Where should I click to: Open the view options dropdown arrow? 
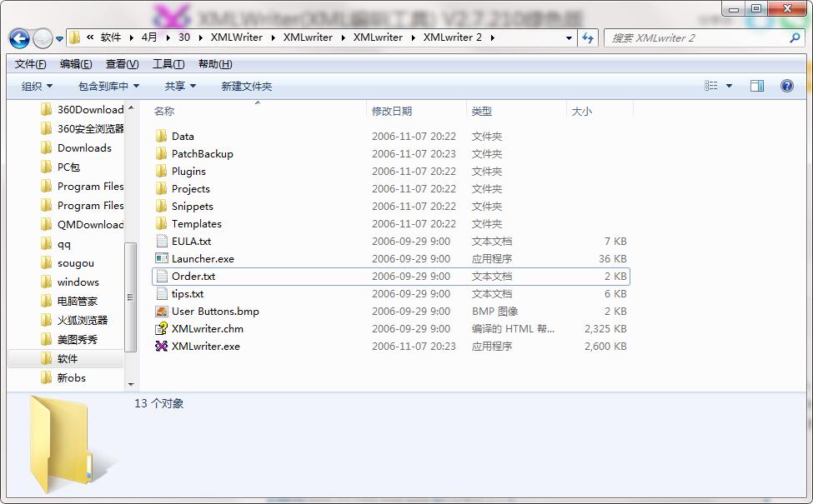point(729,86)
